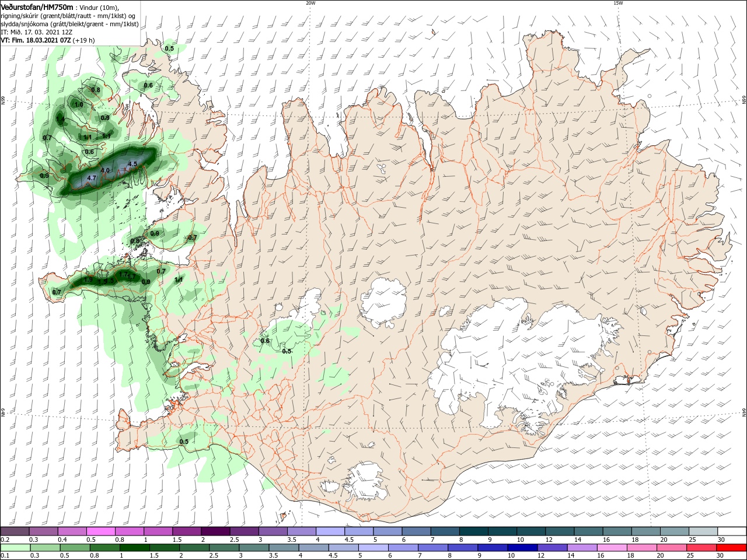
Task: Select the dark mauve swatch between 0.2 and 0.3
Action: pyautogui.click(x=15, y=531)
